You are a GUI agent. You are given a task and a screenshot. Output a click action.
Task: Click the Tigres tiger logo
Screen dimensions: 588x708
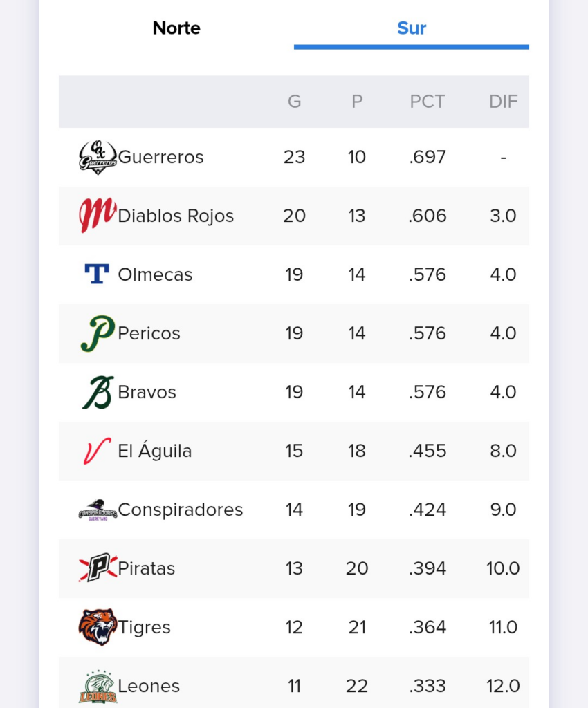pos(98,626)
